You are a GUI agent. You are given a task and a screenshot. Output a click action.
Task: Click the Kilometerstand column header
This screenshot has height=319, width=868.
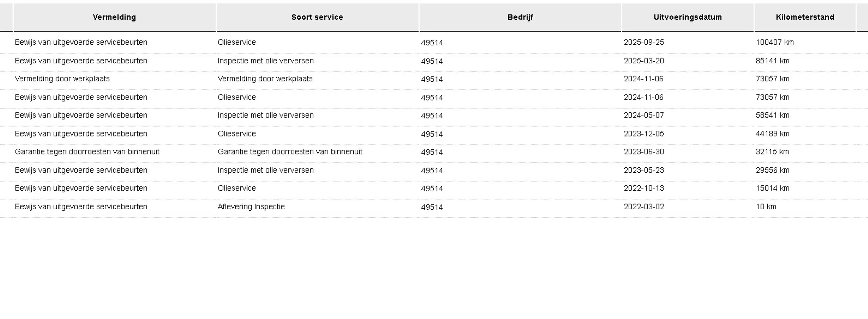click(x=805, y=17)
